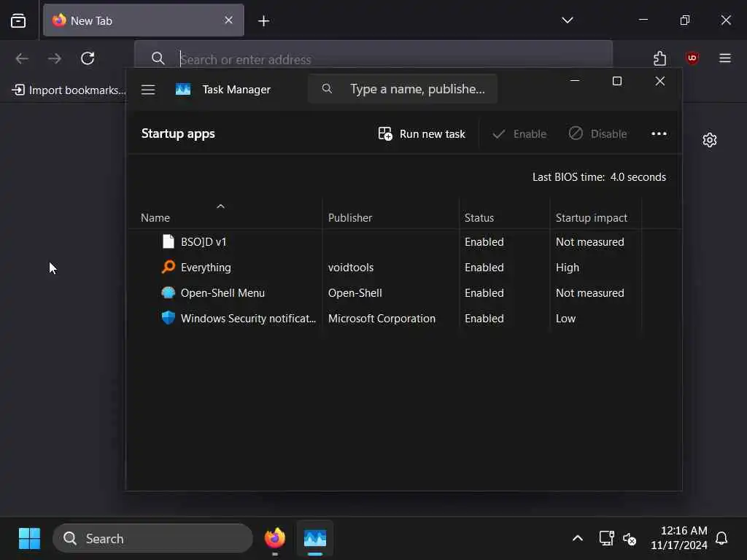747x560 pixels.
Task: Click Task Manager icon on taskbar
Action: (x=315, y=539)
